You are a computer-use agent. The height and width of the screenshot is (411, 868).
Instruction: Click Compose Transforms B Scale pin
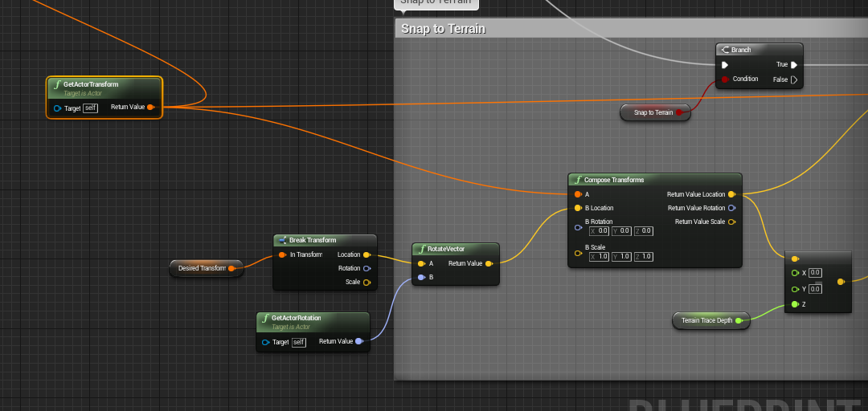pyautogui.click(x=578, y=254)
